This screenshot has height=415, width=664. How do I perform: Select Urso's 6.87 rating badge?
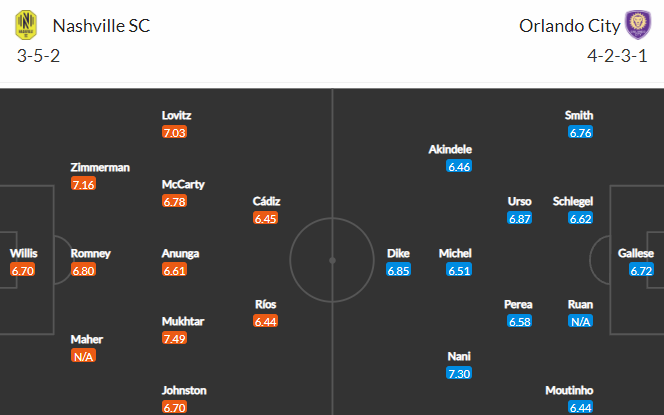click(x=520, y=218)
